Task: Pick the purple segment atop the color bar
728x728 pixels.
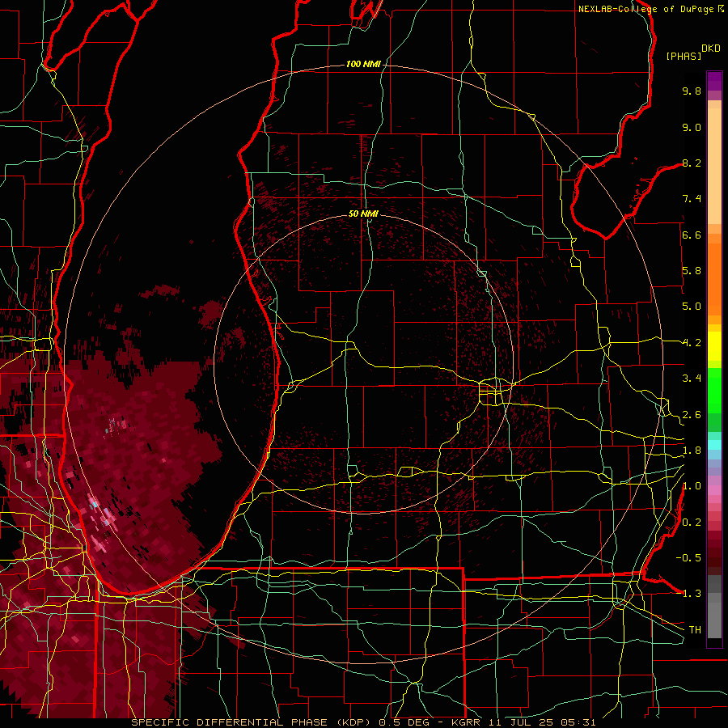Action: pos(714,81)
